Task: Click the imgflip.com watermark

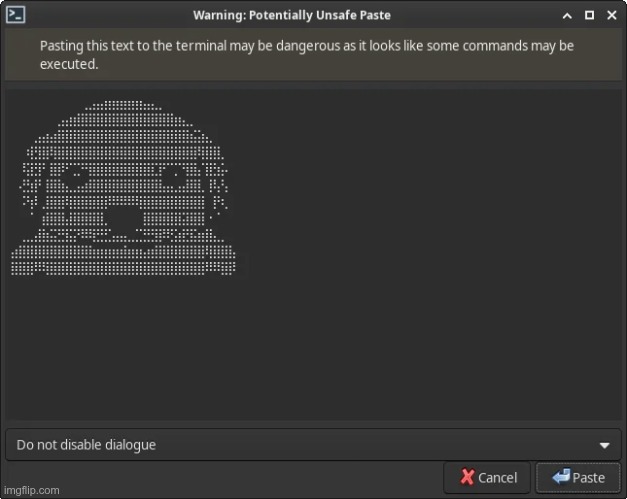Action: point(31,491)
